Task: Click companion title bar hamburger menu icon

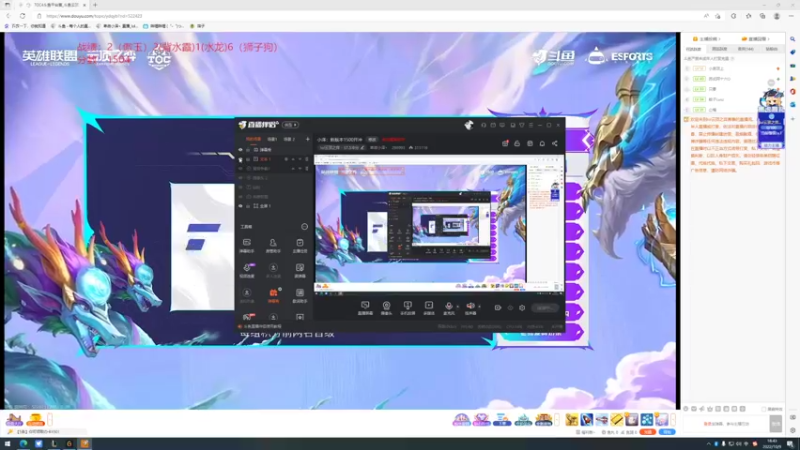Action: (531, 125)
